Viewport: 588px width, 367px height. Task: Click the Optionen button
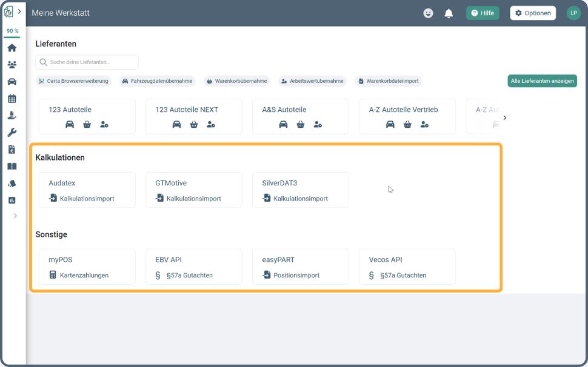pyautogui.click(x=533, y=13)
